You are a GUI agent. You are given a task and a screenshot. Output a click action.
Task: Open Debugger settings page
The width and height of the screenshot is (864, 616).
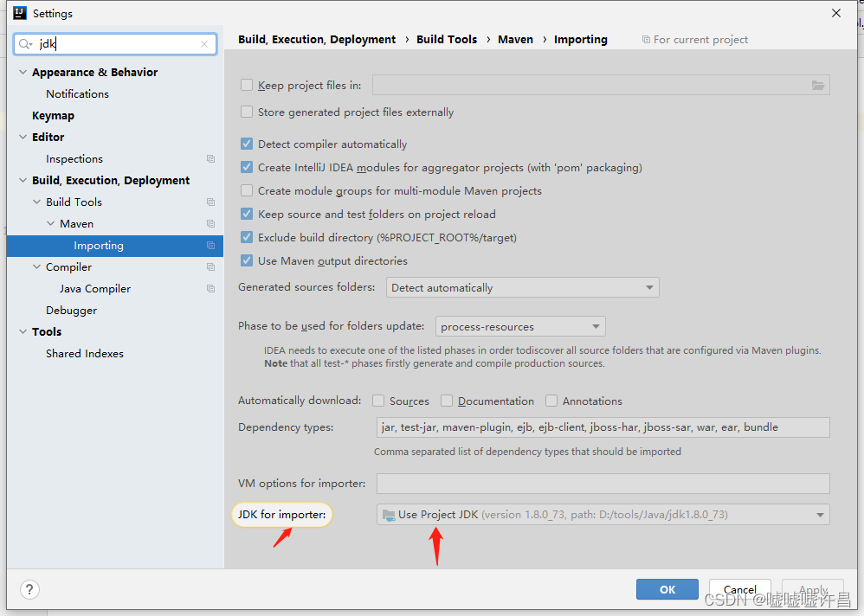71,311
